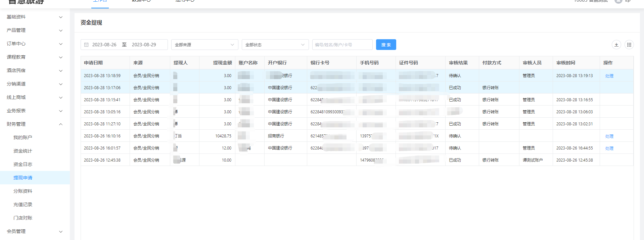Open the 全部状态 status dropdown
The height and width of the screenshot is (240, 644).
pyautogui.click(x=275, y=45)
